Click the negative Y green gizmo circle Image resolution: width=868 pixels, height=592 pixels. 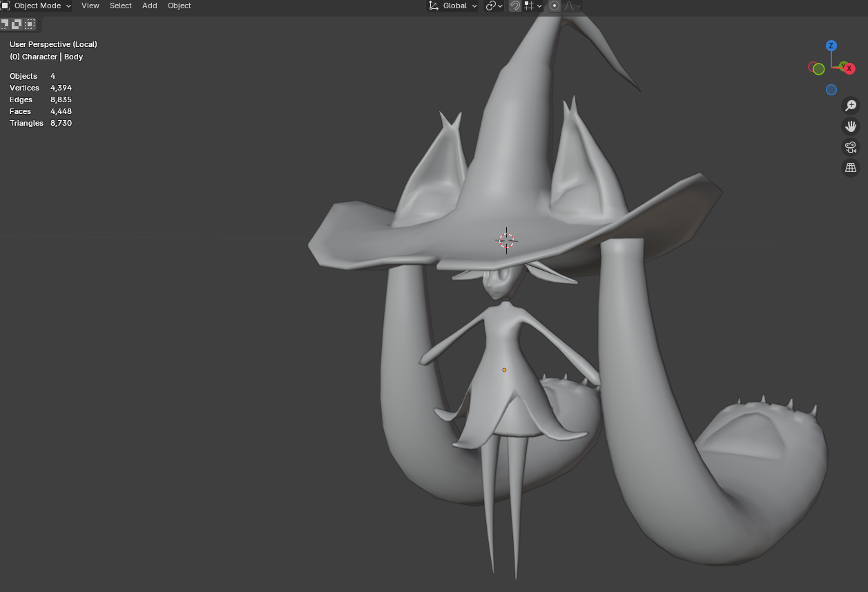coord(819,69)
